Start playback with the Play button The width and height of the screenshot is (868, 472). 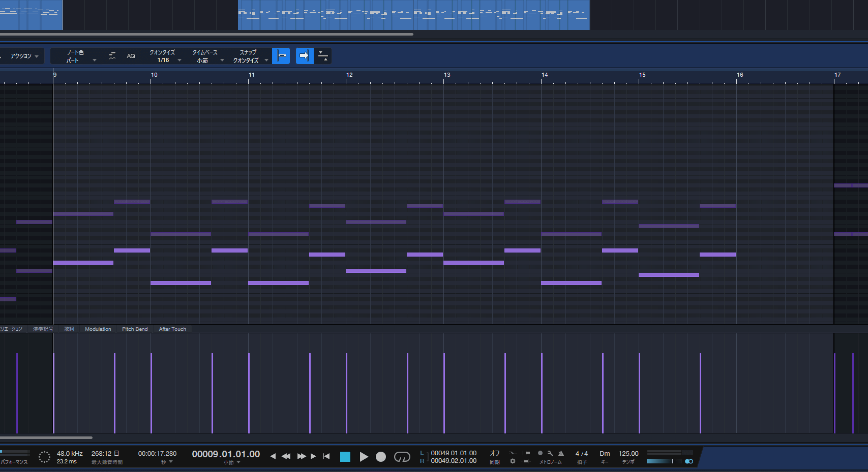pyautogui.click(x=364, y=457)
